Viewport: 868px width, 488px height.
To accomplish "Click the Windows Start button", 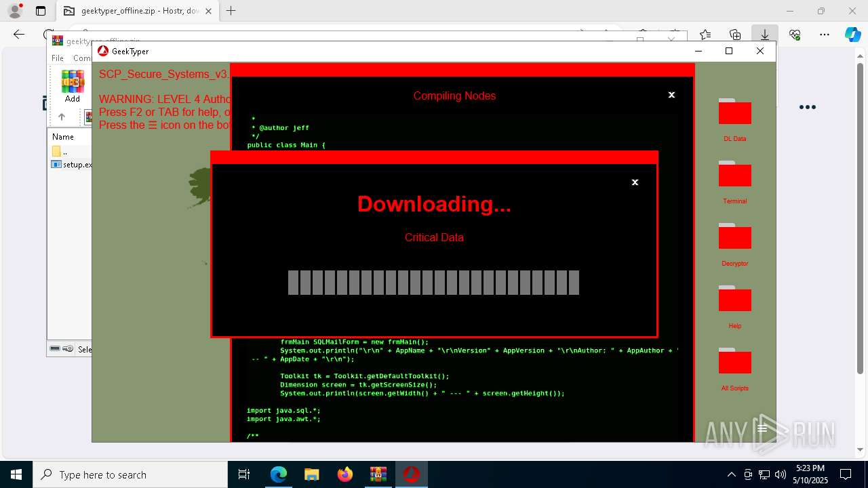I will (x=16, y=474).
